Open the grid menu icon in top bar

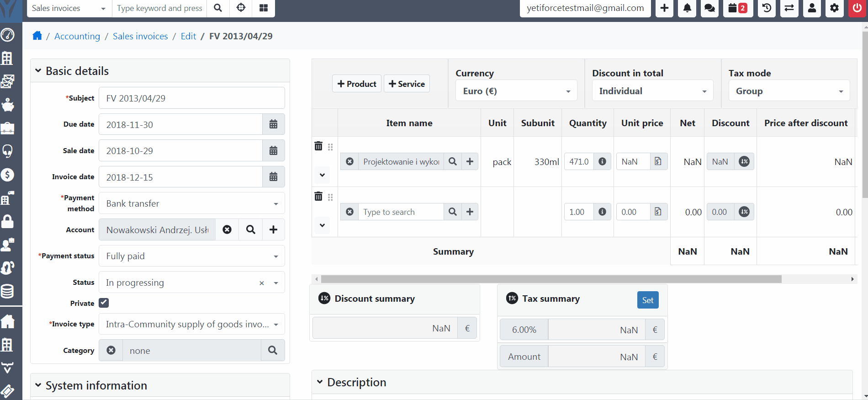(264, 8)
